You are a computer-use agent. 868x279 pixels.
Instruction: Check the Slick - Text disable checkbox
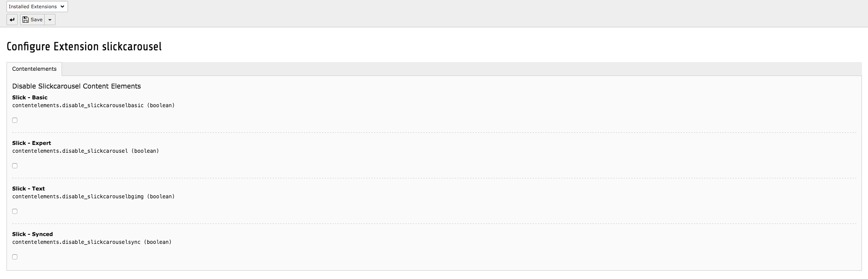pos(15,211)
